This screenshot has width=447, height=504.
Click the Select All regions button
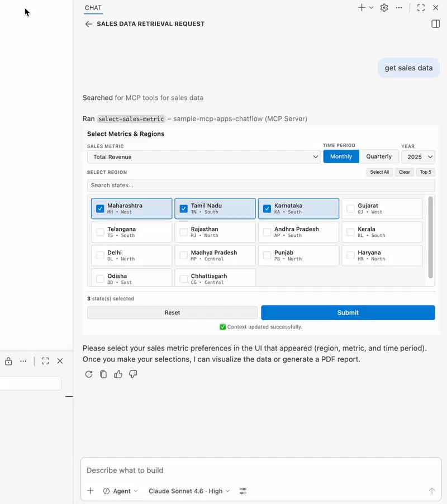379,172
